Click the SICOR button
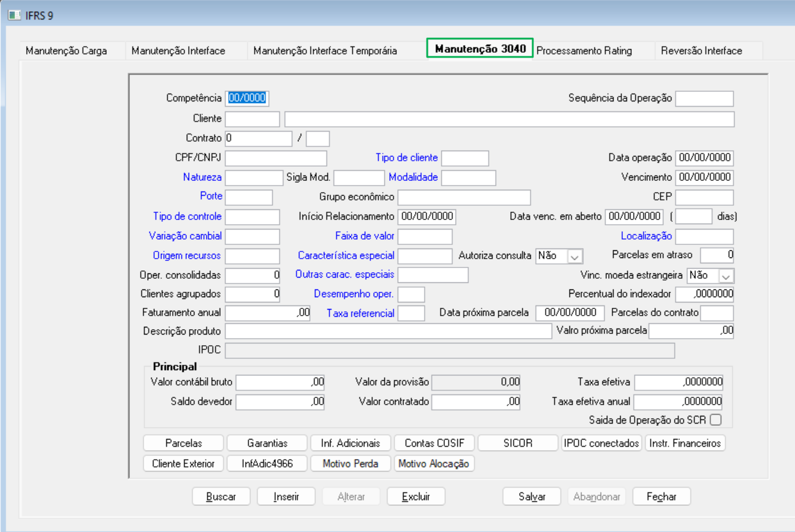 (518, 443)
